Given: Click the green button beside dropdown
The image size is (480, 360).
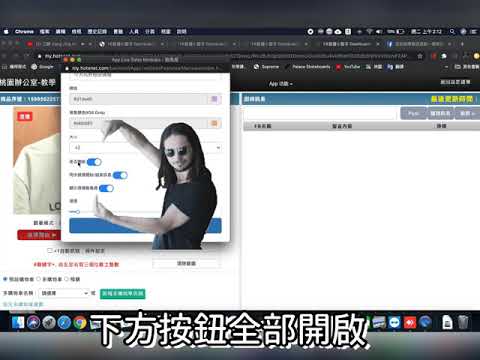Looking at the screenshot, I should point(123,294).
